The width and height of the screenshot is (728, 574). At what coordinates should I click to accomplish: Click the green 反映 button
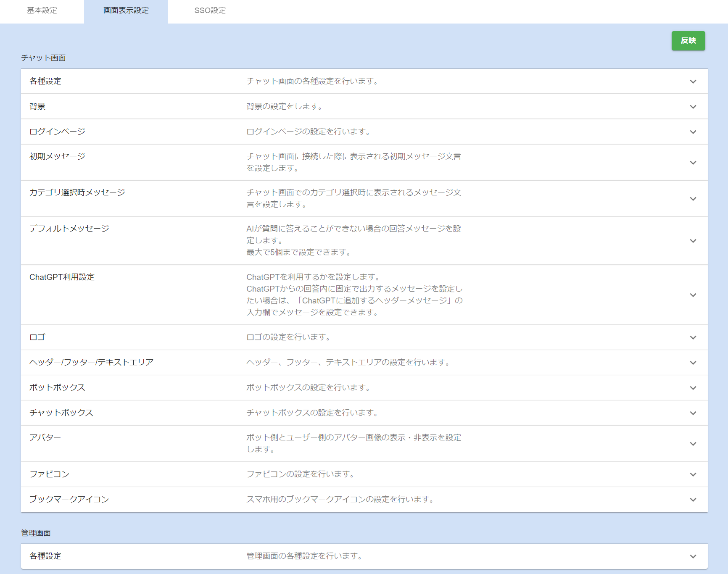688,41
